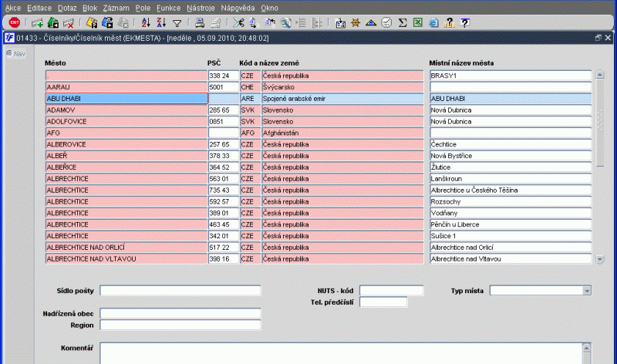The height and width of the screenshot is (364, 617).
Task: Click the insert new record icon
Action: pos(37,23)
